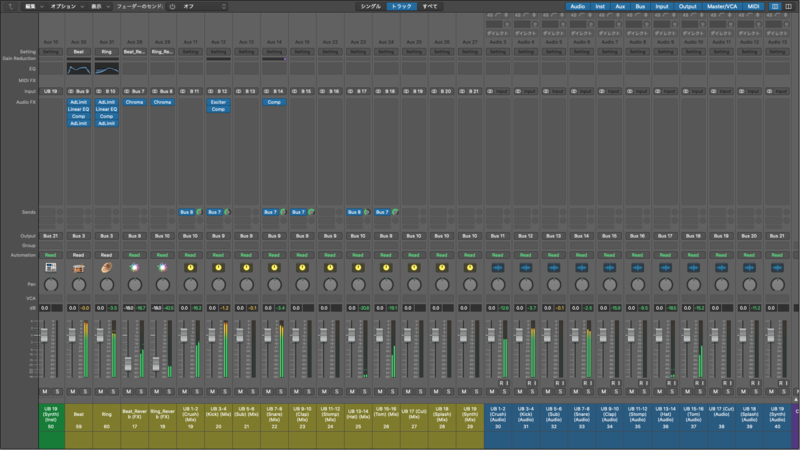The image size is (800, 450).
Task: Click the yellow knob icon on UB 1-2 (Crush) Mix
Action: pyautogui.click(x=190, y=267)
